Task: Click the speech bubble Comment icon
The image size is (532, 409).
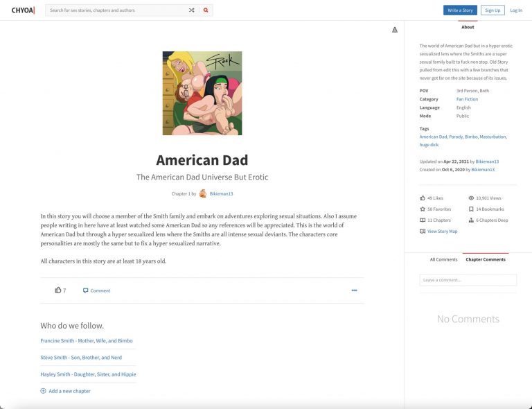Action: coord(85,290)
